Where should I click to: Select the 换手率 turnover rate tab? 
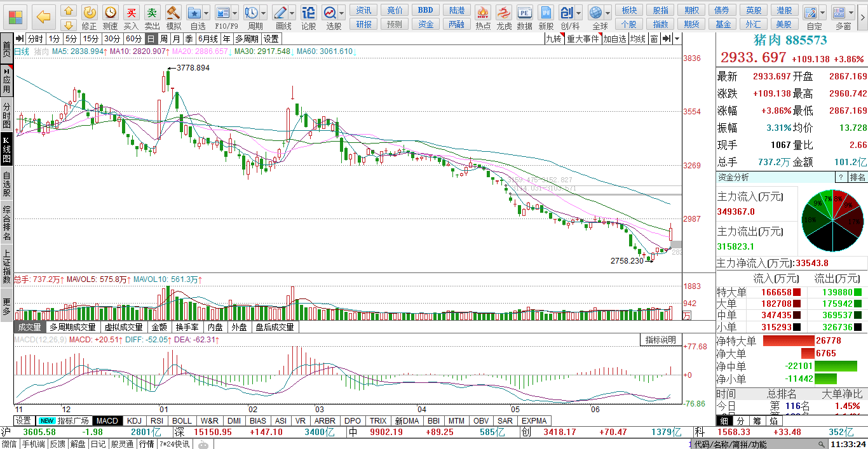[187, 327]
